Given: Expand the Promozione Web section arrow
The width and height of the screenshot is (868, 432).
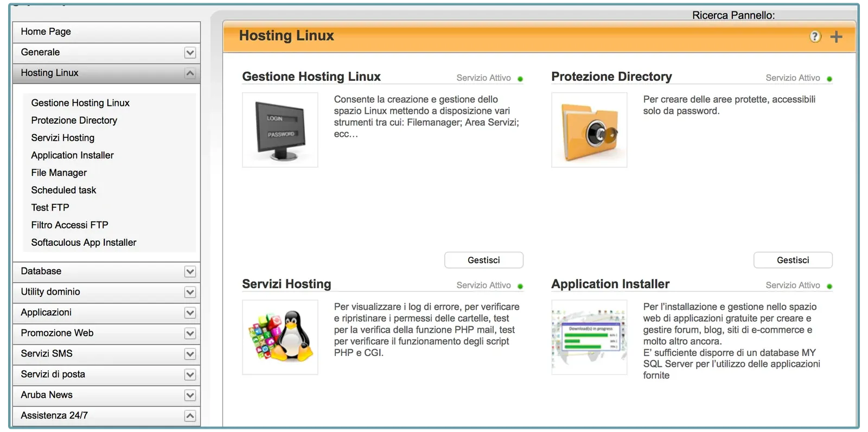Looking at the screenshot, I should (x=190, y=333).
